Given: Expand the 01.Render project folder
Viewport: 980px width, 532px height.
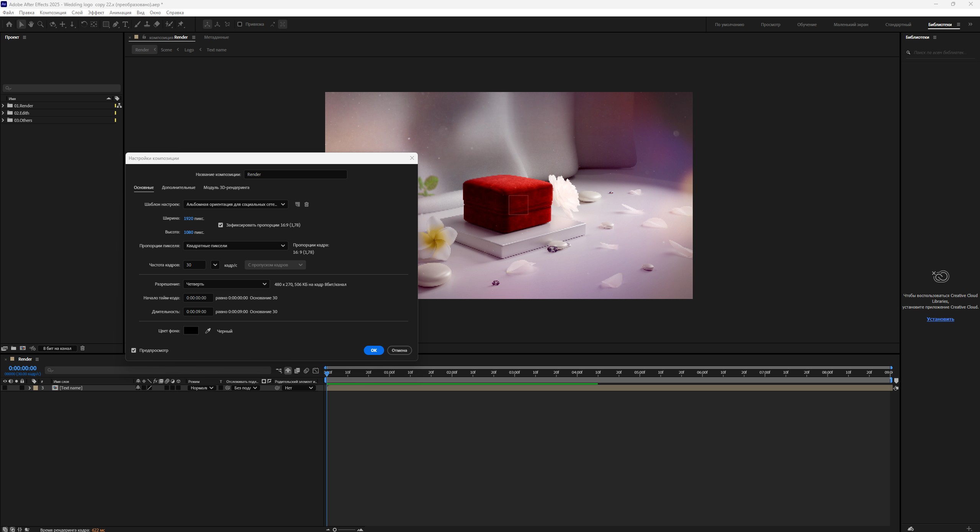Looking at the screenshot, I should pyautogui.click(x=3, y=106).
